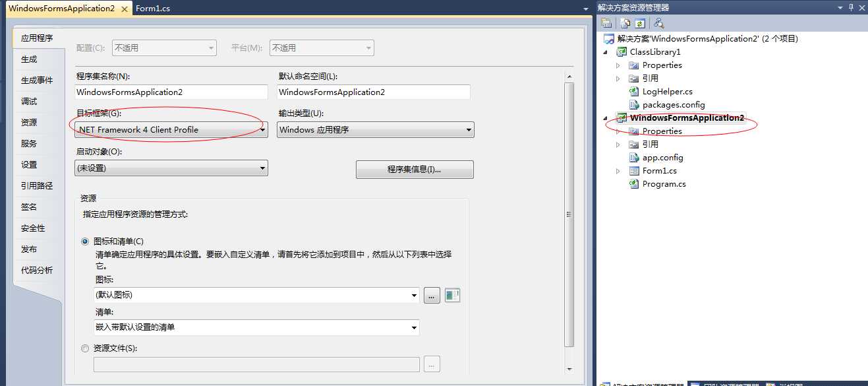Switch to the 生成事件 tab
This screenshot has height=386, width=868.
click(38, 80)
